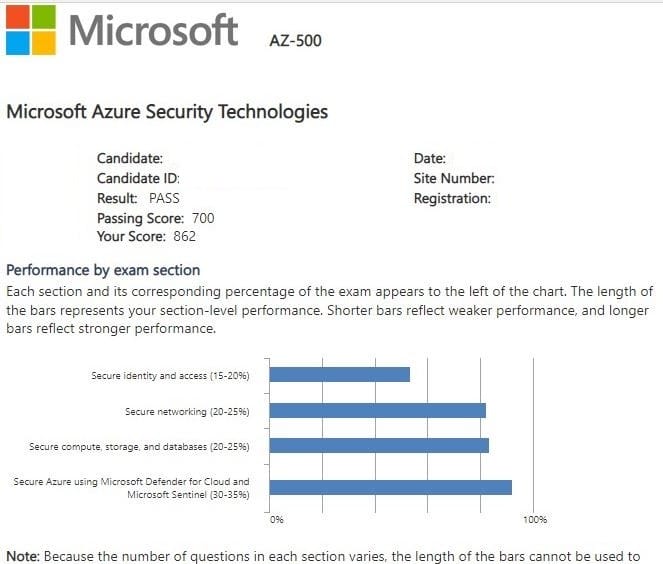Click the Site Number label
663x564 pixels.
tap(454, 178)
